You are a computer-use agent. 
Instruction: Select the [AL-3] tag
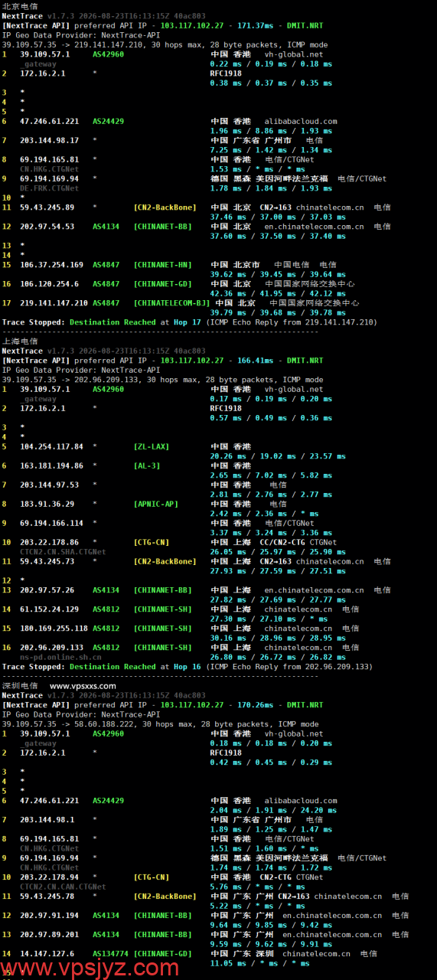[146, 465]
